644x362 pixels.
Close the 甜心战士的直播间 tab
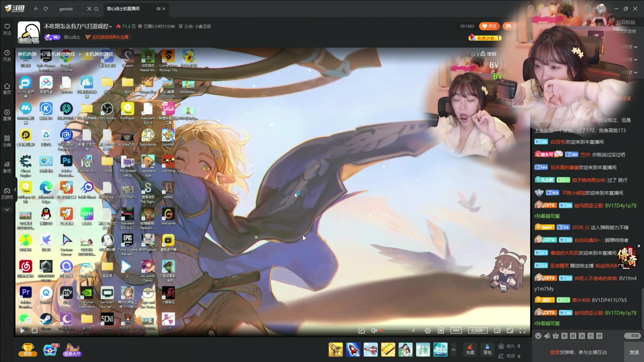pos(164,9)
